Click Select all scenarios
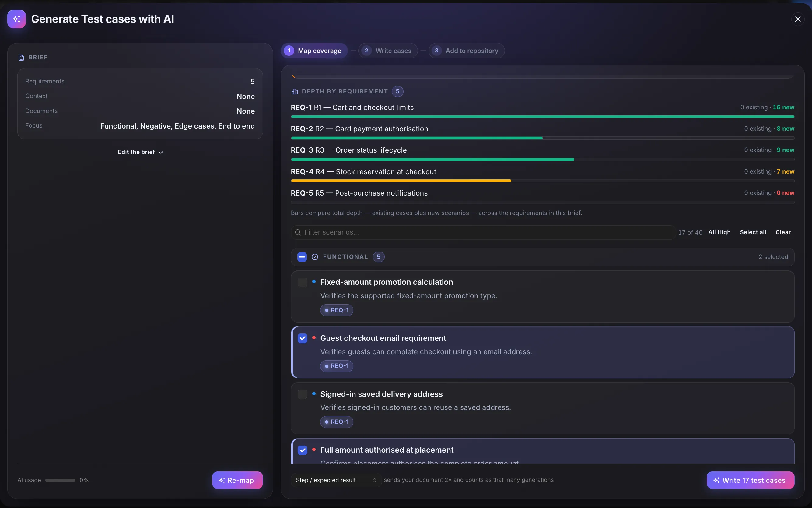Viewport: 812px width, 508px height. click(x=753, y=232)
